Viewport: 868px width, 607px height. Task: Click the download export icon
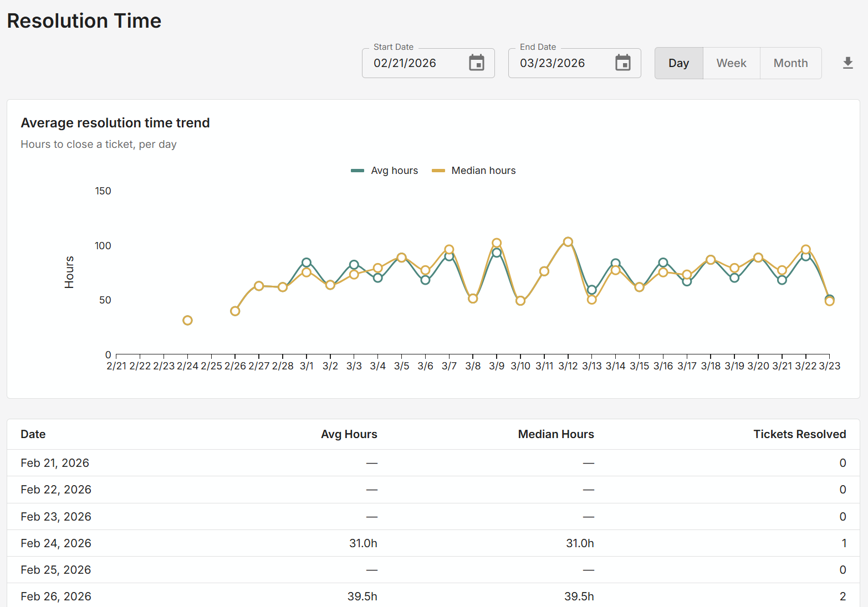tap(847, 63)
